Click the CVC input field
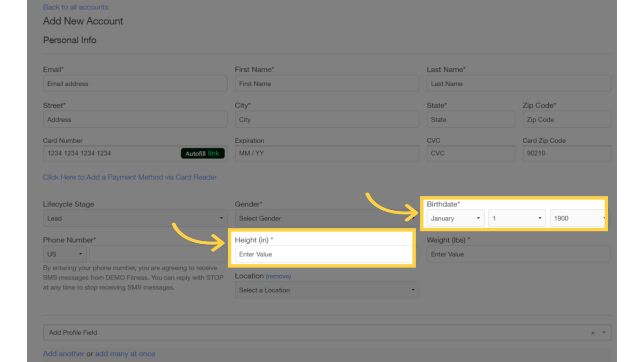 pyautogui.click(x=470, y=153)
